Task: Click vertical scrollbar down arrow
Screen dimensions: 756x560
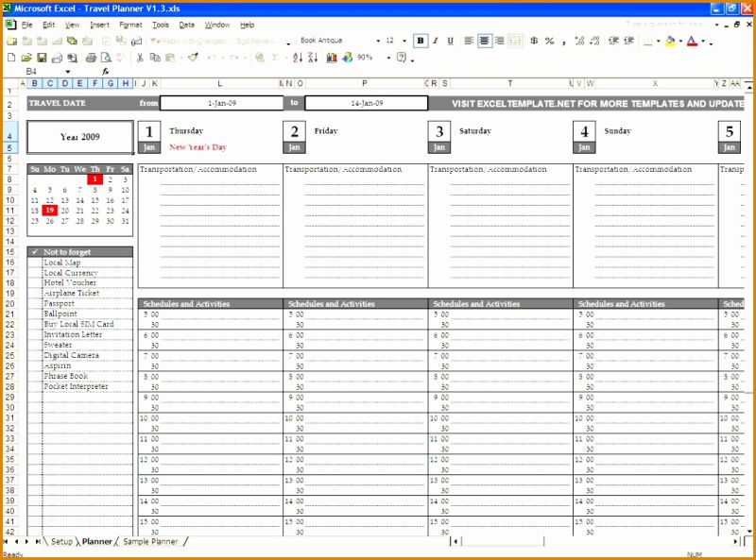Action: [x=748, y=531]
